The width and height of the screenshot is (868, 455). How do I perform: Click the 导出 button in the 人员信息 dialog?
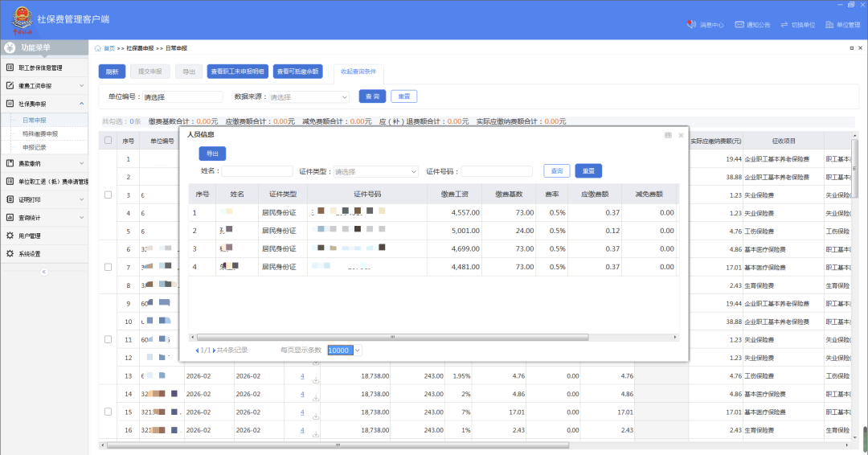[212, 154]
